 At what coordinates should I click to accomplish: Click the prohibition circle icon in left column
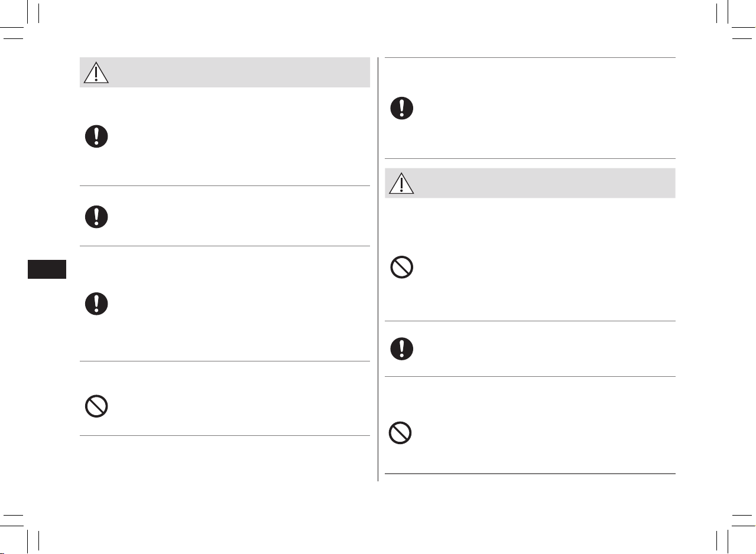(96, 407)
